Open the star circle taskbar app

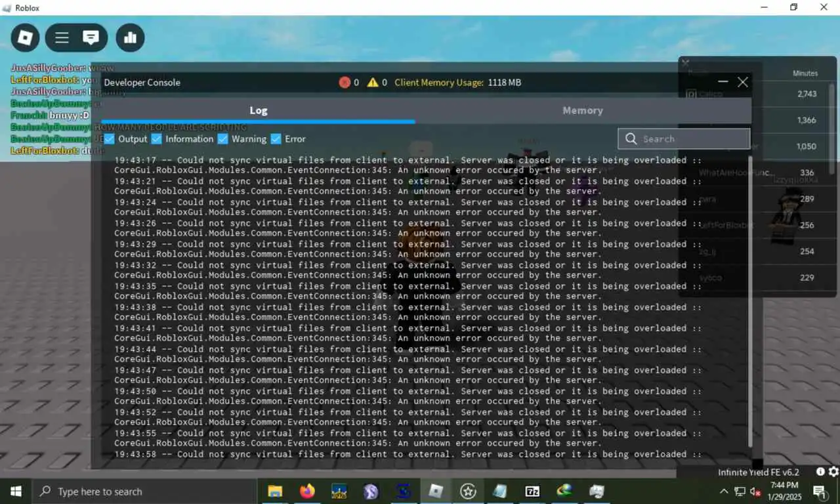468,492
